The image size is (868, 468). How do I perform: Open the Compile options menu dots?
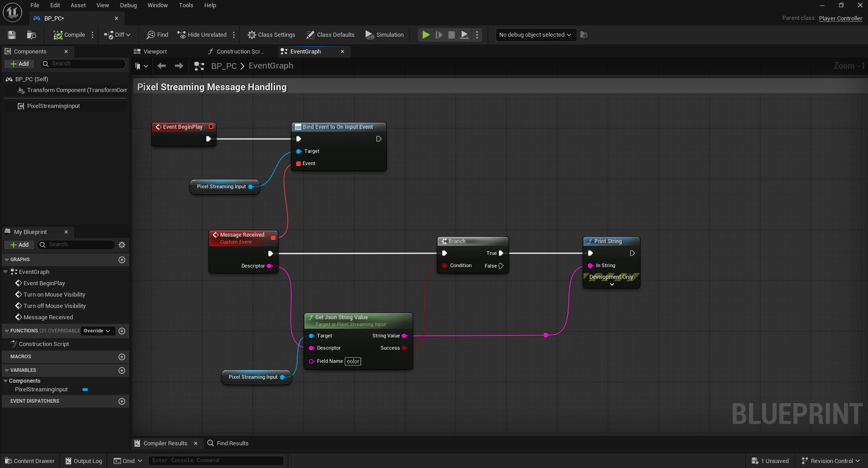pos(92,35)
